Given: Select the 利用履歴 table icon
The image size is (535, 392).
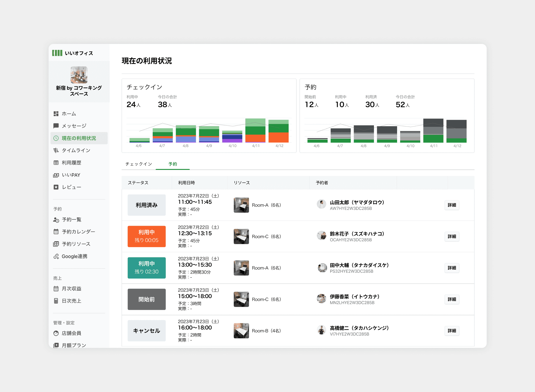Looking at the screenshot, I should coord(56,163).
